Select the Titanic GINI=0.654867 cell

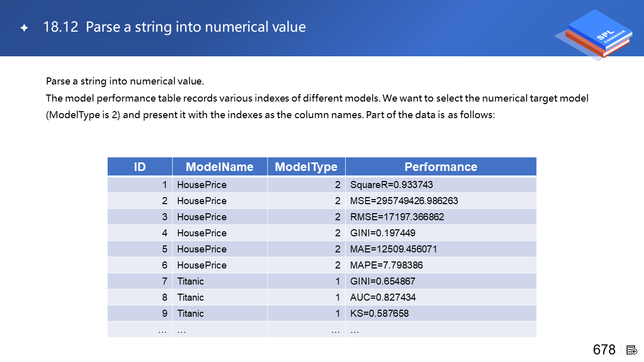[383, 281]
